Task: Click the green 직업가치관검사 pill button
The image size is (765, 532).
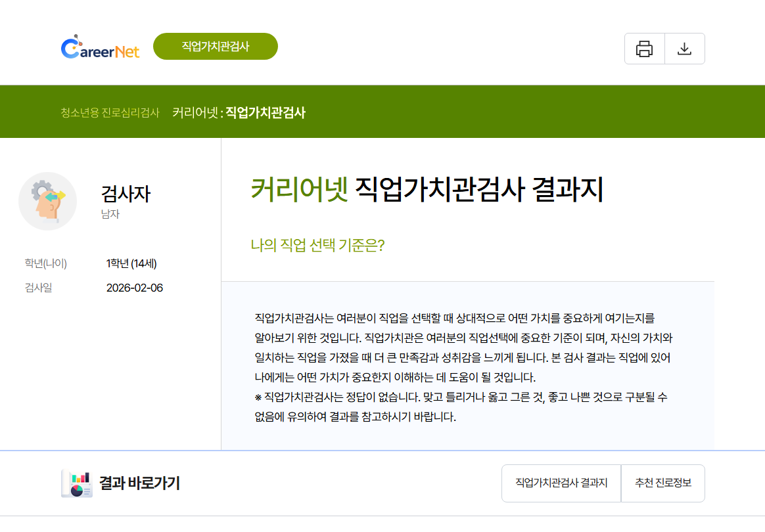Action: coord(215,47)
